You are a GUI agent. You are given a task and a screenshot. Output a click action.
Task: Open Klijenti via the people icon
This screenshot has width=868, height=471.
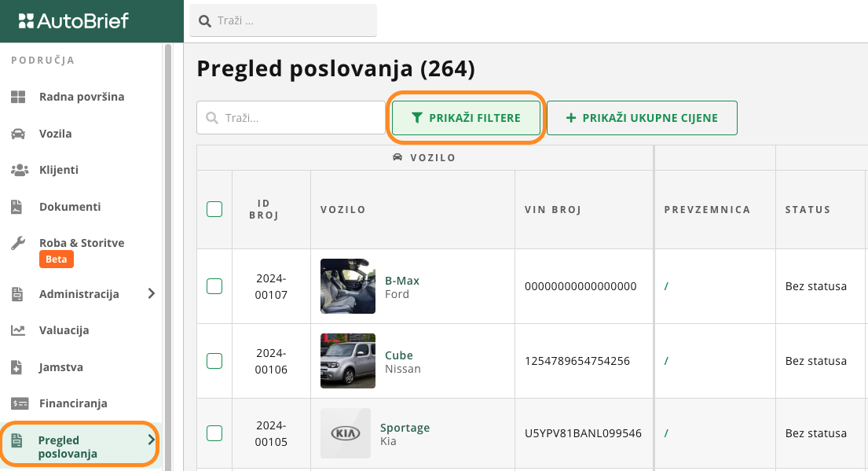pos(18,170)
